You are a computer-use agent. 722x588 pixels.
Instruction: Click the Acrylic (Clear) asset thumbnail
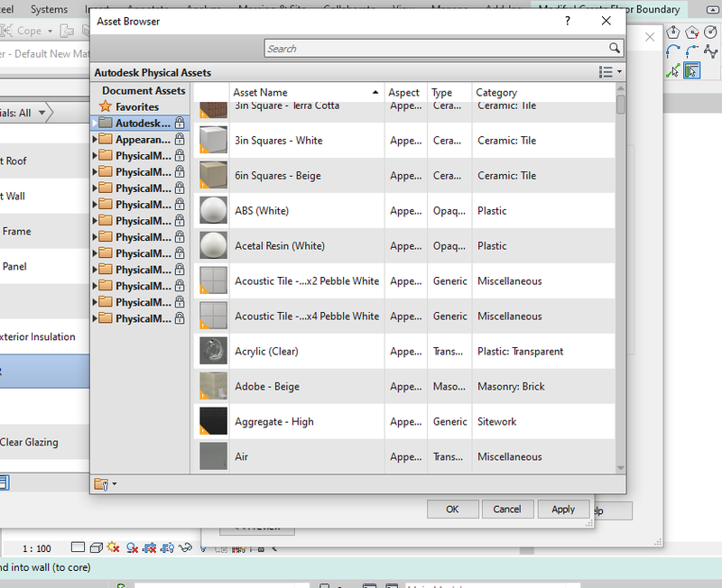213,351
